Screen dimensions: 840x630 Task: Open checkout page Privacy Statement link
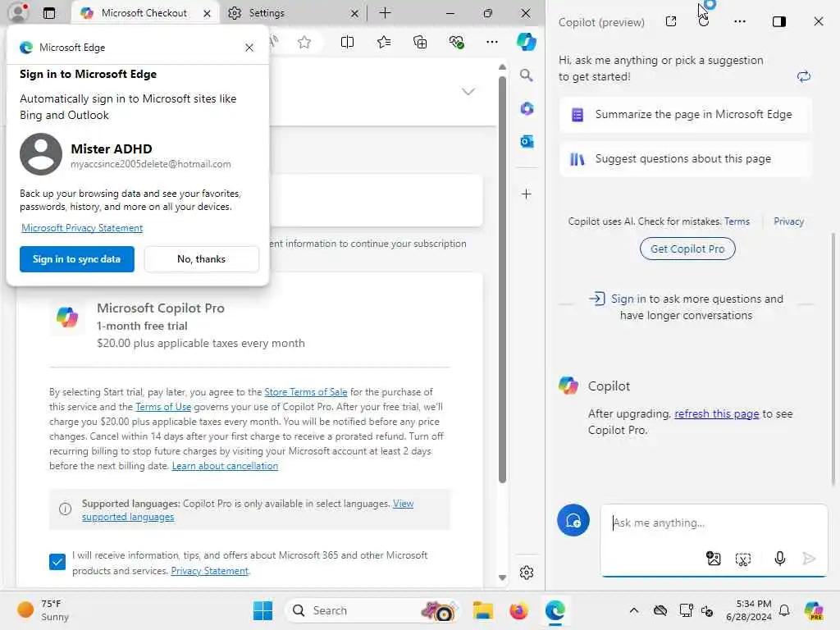pos(209,571)
